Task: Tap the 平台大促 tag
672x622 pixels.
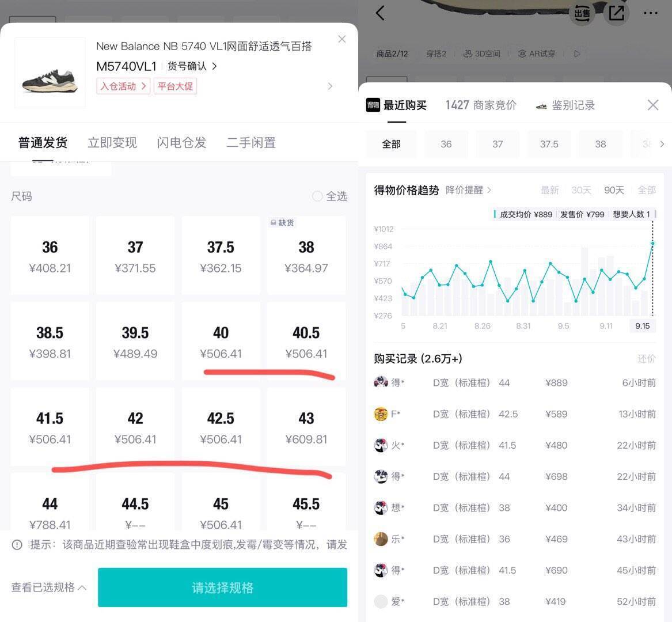Action: [x=175, y=86]
